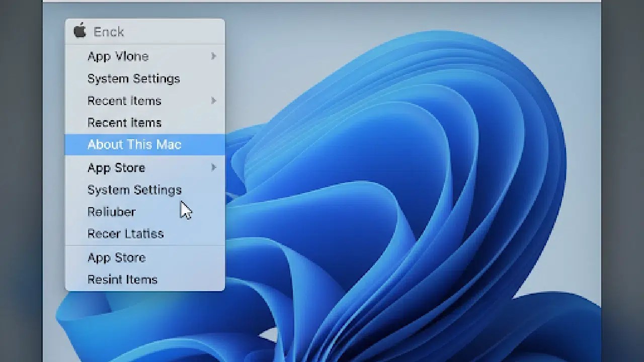Click the Enck menu title

[109, 32]
